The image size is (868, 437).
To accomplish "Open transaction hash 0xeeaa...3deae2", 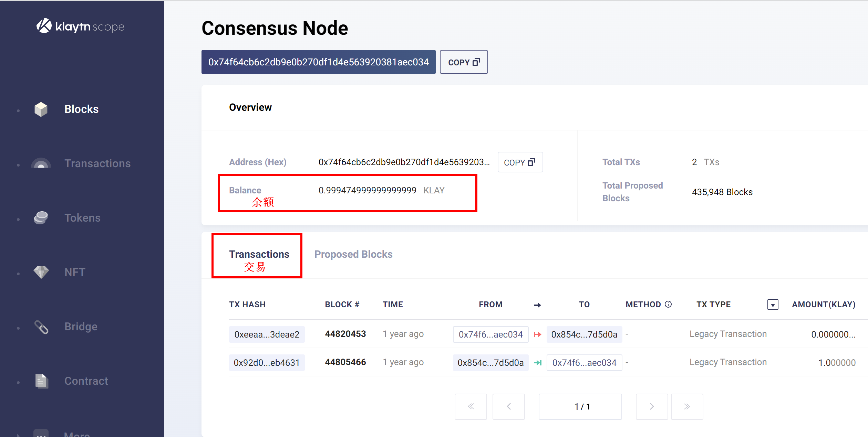I will click(x=267, y=334).
